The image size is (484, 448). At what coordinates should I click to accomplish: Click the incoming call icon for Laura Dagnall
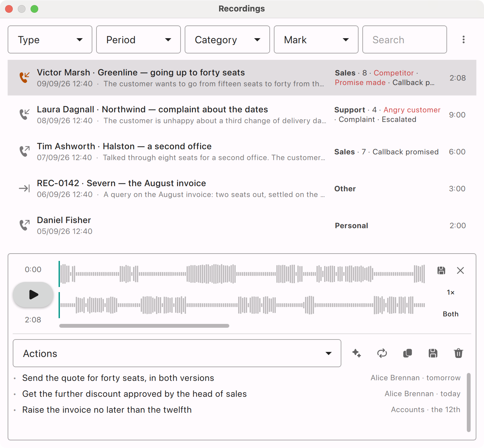tap(25, 115)
